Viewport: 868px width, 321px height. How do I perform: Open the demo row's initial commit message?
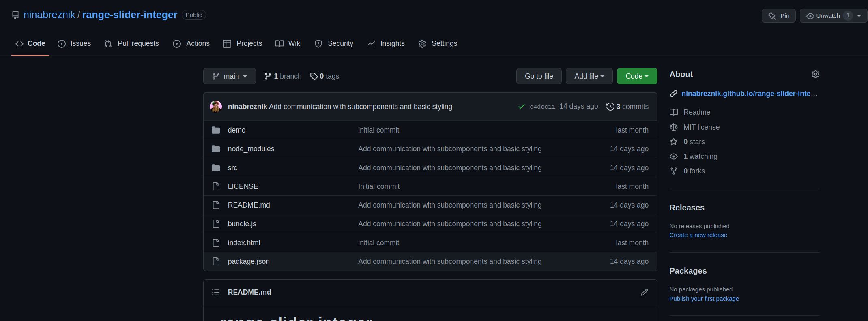pos(378,130)
